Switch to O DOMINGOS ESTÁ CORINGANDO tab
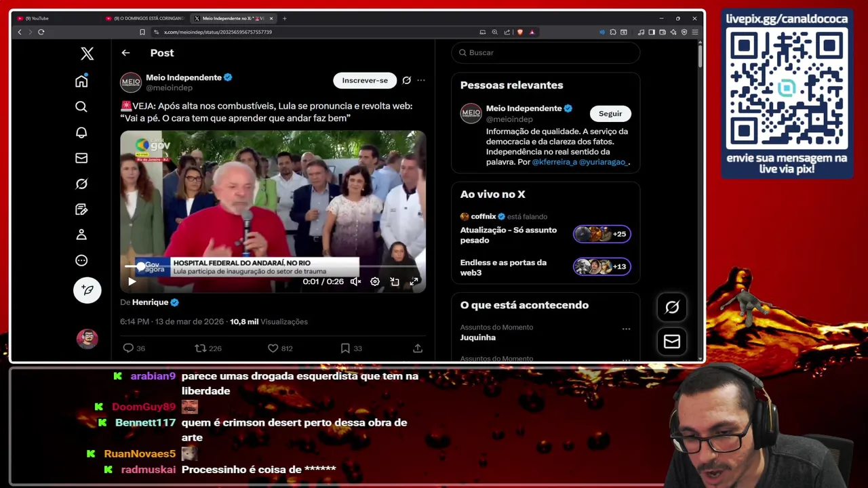Image resolution: width=868 pixels, height=488 pixels. pos(145,18)
